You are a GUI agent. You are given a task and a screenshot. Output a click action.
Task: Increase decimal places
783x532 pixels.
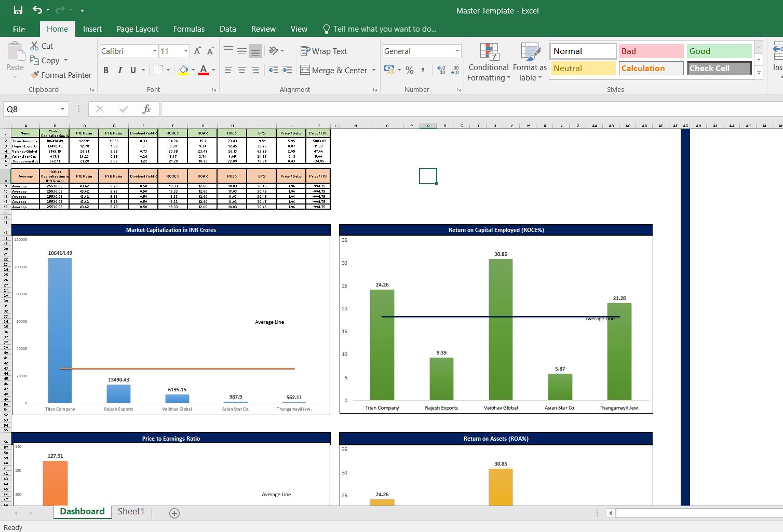coord(441,70)
